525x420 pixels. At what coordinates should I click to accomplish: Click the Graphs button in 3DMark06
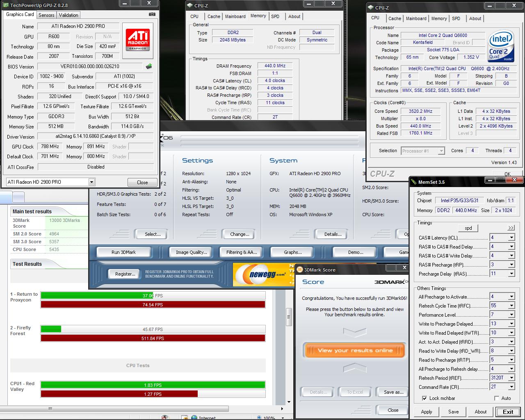click(x=293, y=252)
